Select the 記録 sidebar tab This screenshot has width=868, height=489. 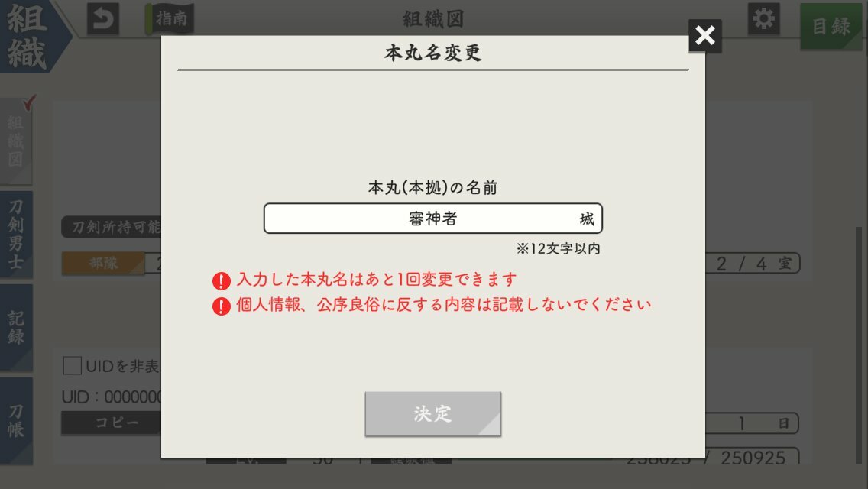pyautogui.click(x=16, y=327)
